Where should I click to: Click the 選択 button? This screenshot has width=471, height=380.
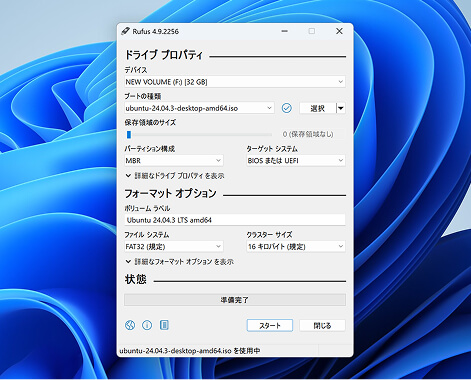click(x=318, y=108)
